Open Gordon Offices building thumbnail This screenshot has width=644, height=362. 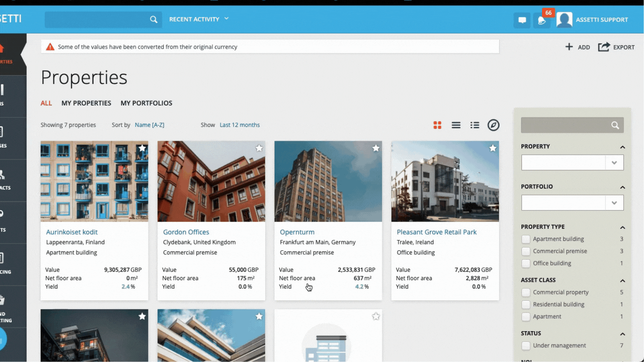(211, 181)
